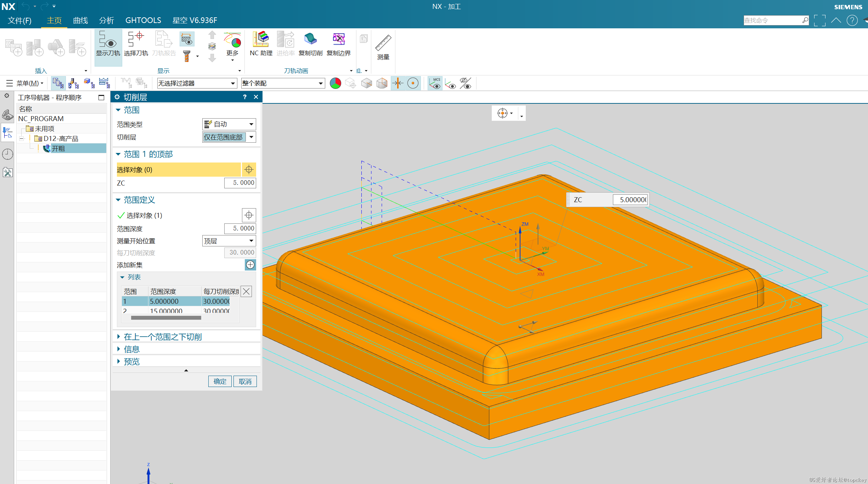868x484 pixels.
Task: Open the NC 助理 assistant tool
Action: pyautogui.click(x=261, y=44)
